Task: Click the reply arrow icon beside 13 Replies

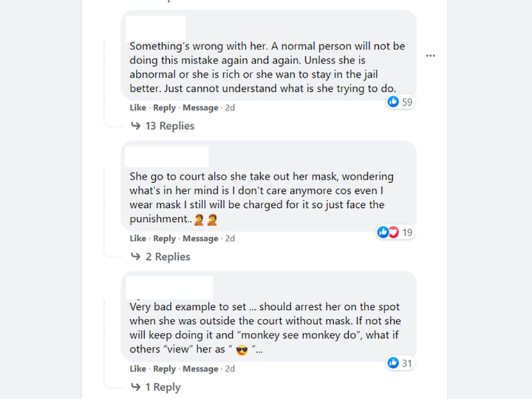Action: pyautogui.click(x=135, y=126)
